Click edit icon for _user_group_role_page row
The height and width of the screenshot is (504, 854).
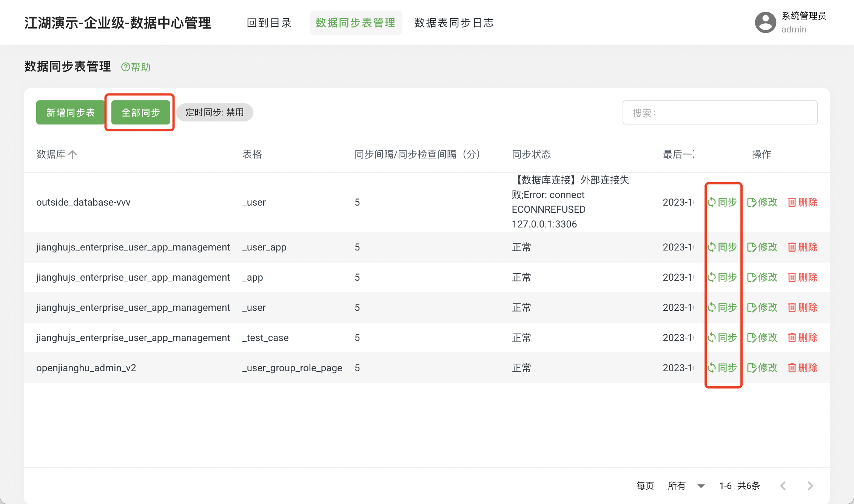(752, 368)
